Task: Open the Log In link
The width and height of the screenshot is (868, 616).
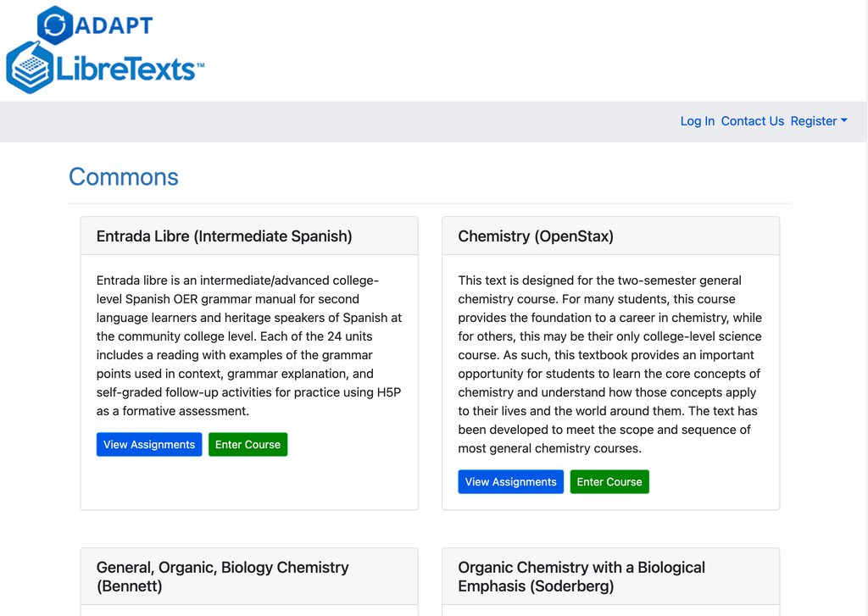Action: (697, 121)
